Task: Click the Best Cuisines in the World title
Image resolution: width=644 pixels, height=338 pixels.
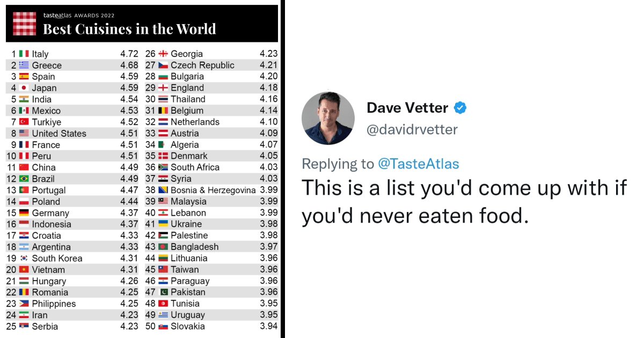Action: (129, 29)
